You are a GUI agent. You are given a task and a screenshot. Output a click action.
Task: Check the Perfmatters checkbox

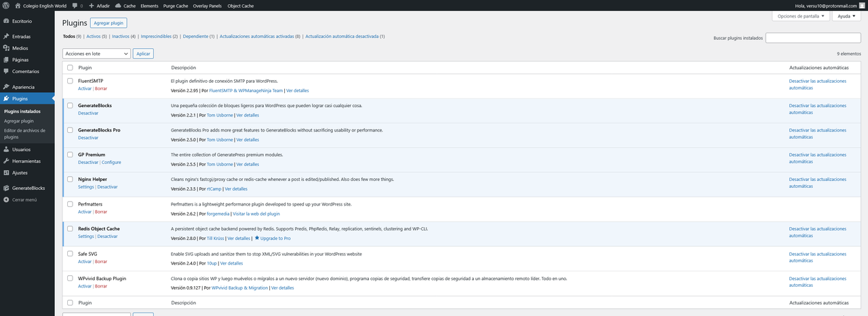click(x=70, y=204)
